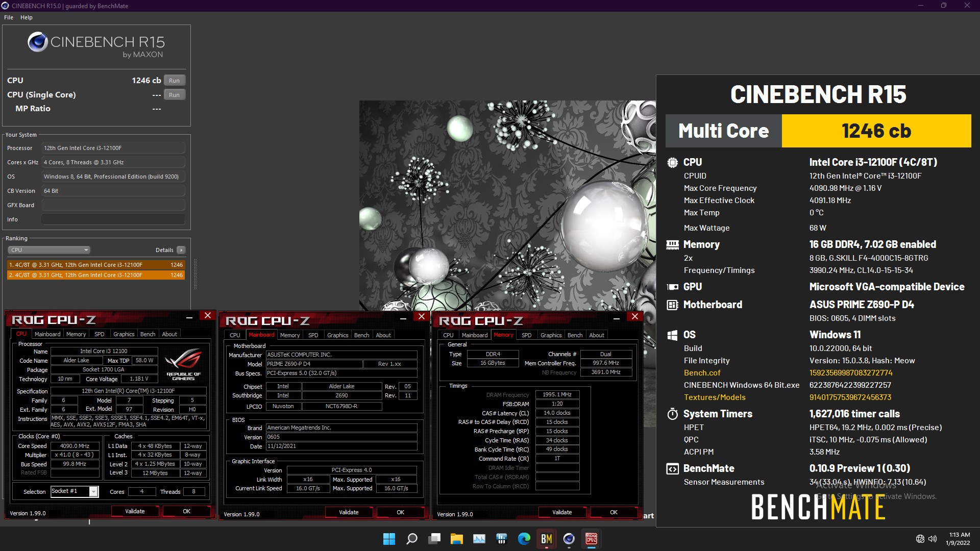Close the second ROG CPU-Z window
The image size is (980, 551).
point(421,317)
